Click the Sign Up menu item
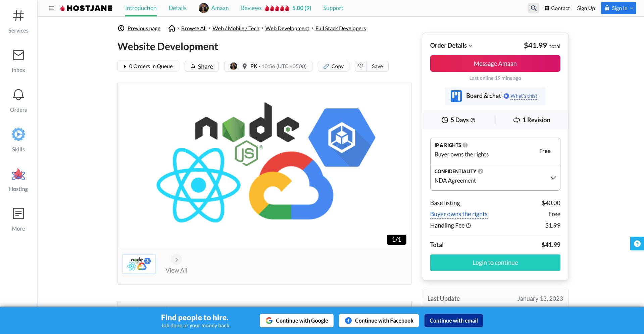This screenshot has width=644, height=334. click(x=586, y=8)
